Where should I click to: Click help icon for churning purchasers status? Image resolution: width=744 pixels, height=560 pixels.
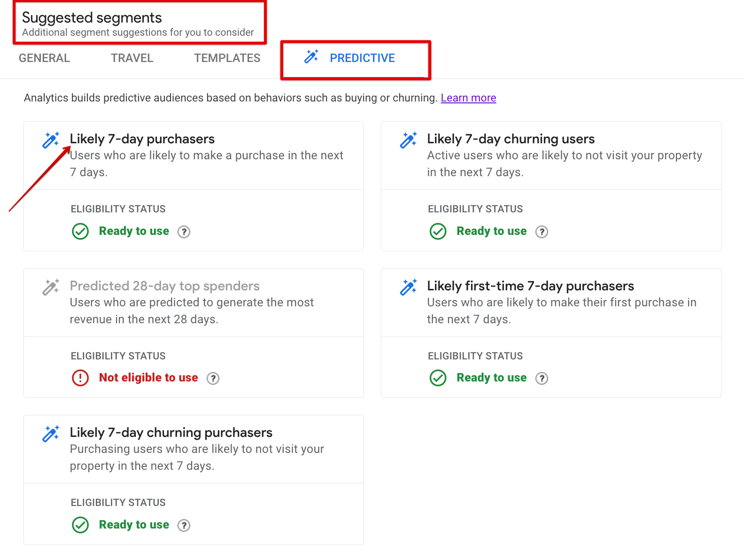pos(184,525)
